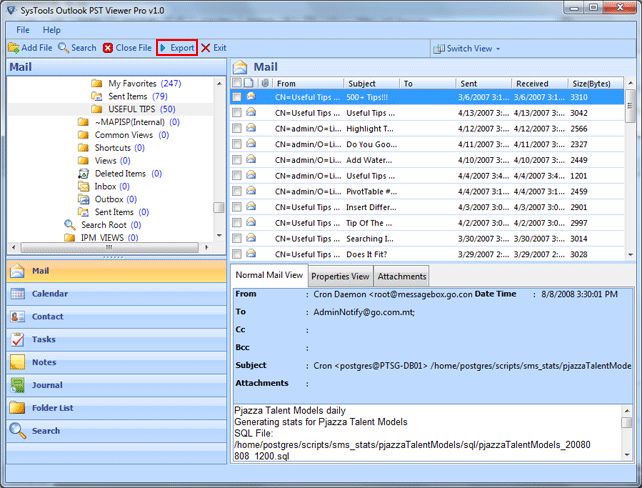Click the Common Views folder icon
Screen dimensions: 642x488
coord(83,135)
